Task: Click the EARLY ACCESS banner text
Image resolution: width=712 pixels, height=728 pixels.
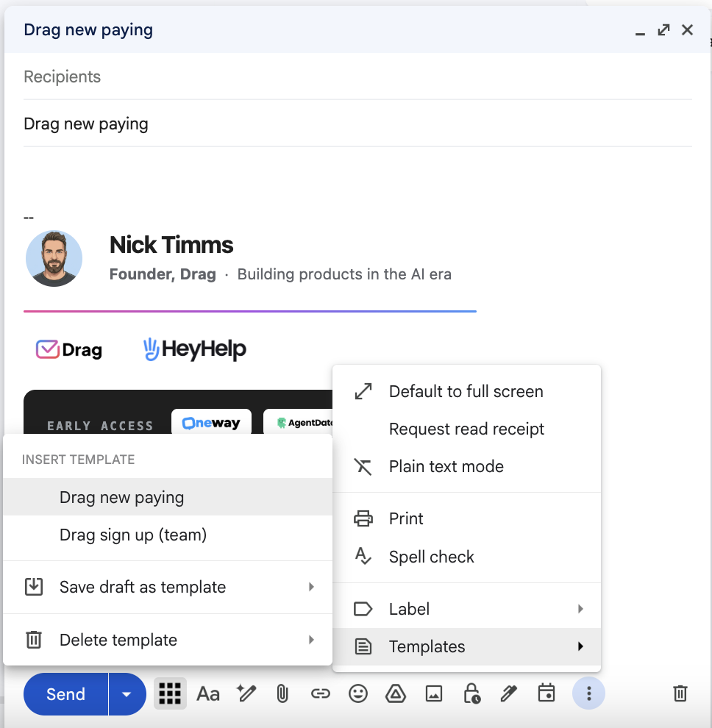Action: pos(100,426)
